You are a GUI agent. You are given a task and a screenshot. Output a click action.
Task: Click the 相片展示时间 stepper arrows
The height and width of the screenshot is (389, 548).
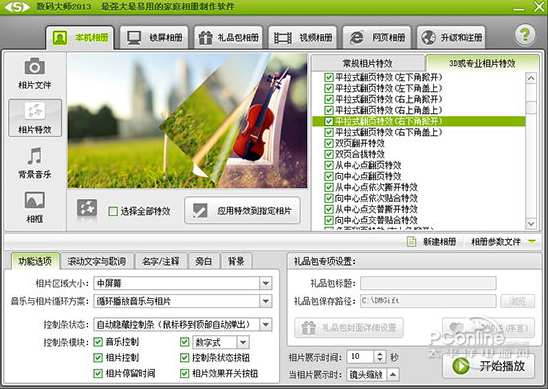point(380,357)
